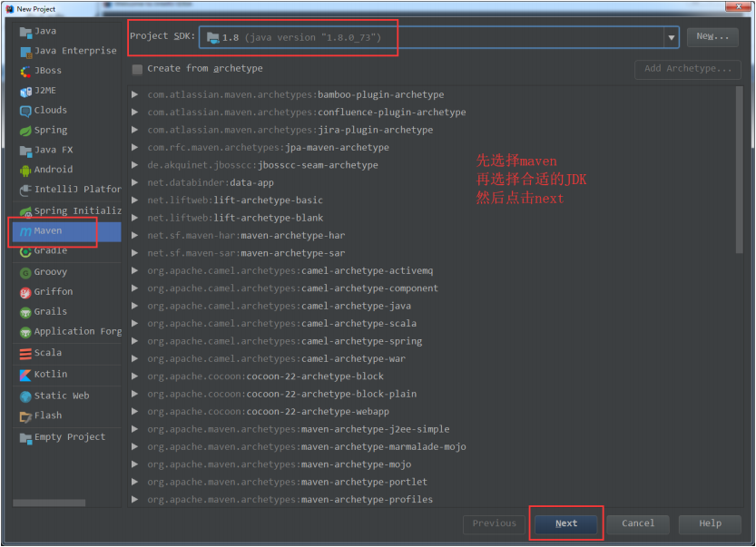Click the Flash project type icon
The height and width of the screenshot is (547, 756).
(25, 415)
